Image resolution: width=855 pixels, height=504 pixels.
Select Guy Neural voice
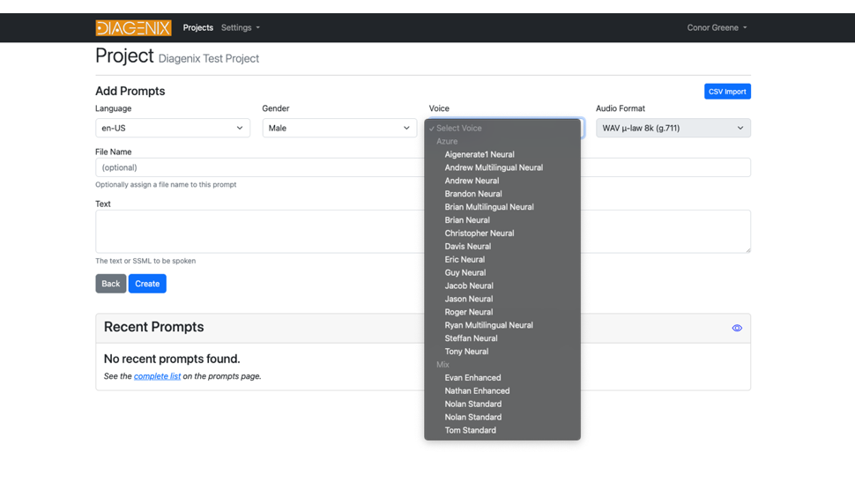(x=502, y=272)
